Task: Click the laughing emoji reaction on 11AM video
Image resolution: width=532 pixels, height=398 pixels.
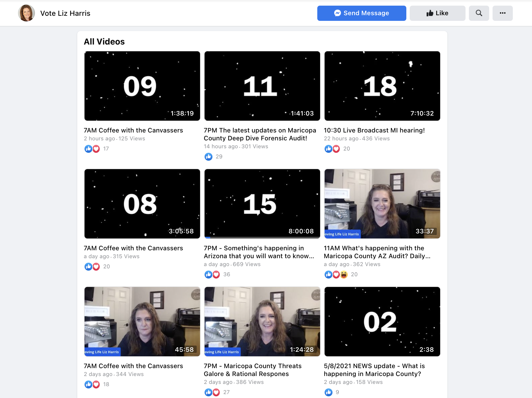Action: pos(344,275)
